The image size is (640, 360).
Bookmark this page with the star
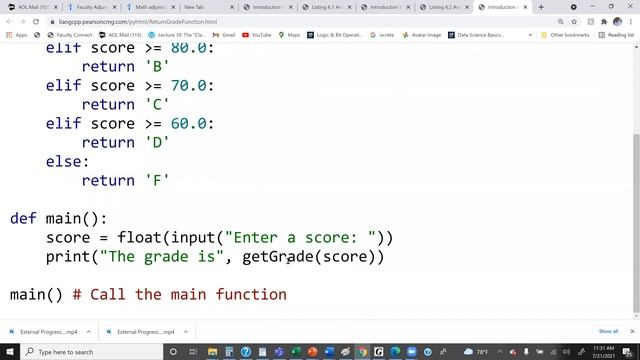[x=574, y=22]
